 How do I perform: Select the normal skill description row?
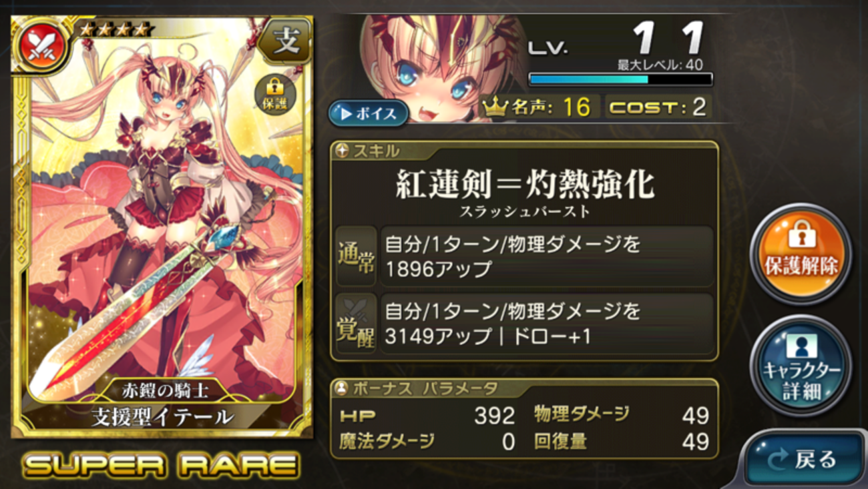pyautogui.click(x=546, y=256)
